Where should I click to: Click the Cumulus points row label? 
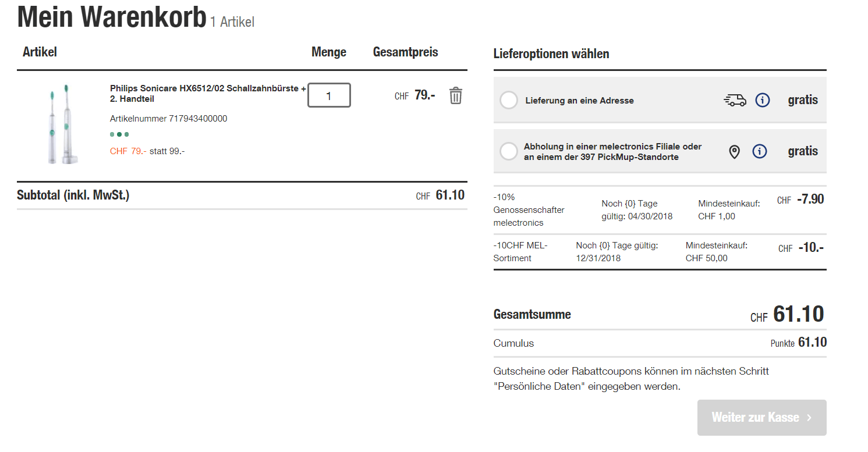(513, 343)
